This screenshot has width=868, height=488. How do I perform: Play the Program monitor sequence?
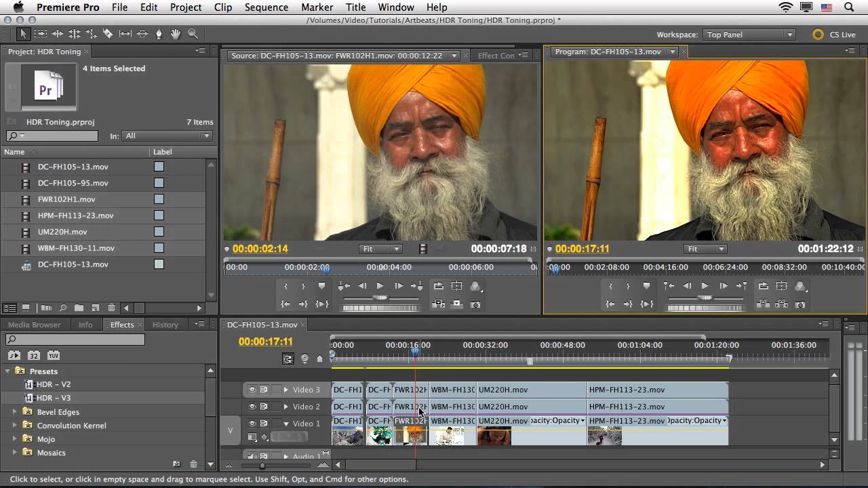click(705, 286)
